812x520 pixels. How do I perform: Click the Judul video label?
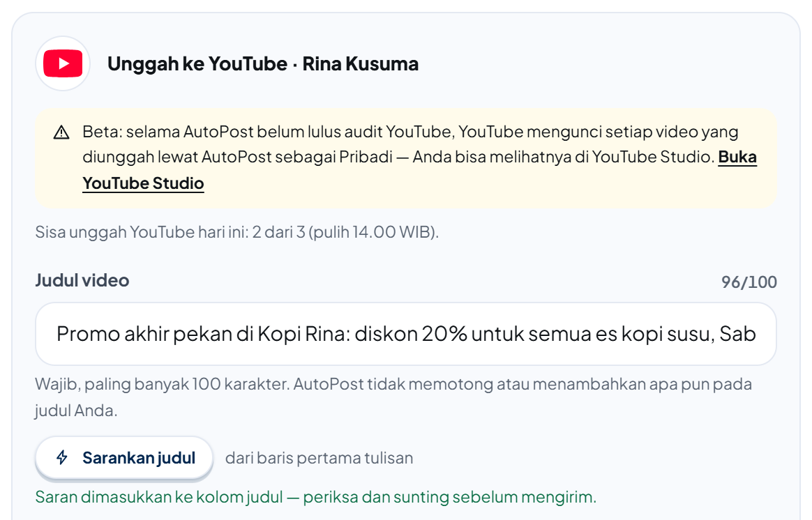82,280
